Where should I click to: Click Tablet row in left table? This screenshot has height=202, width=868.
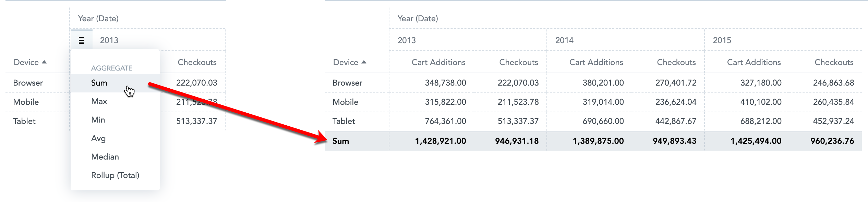click(24, 121)
